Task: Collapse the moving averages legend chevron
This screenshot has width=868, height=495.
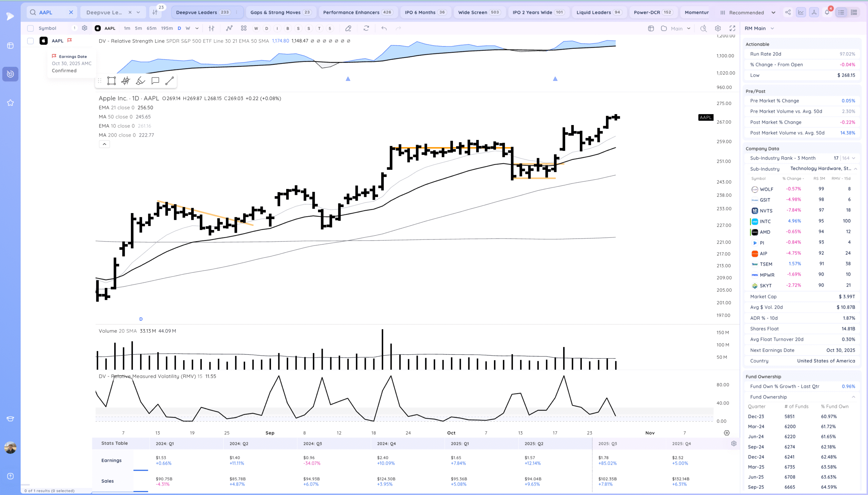Action: [x=104, y=144]
